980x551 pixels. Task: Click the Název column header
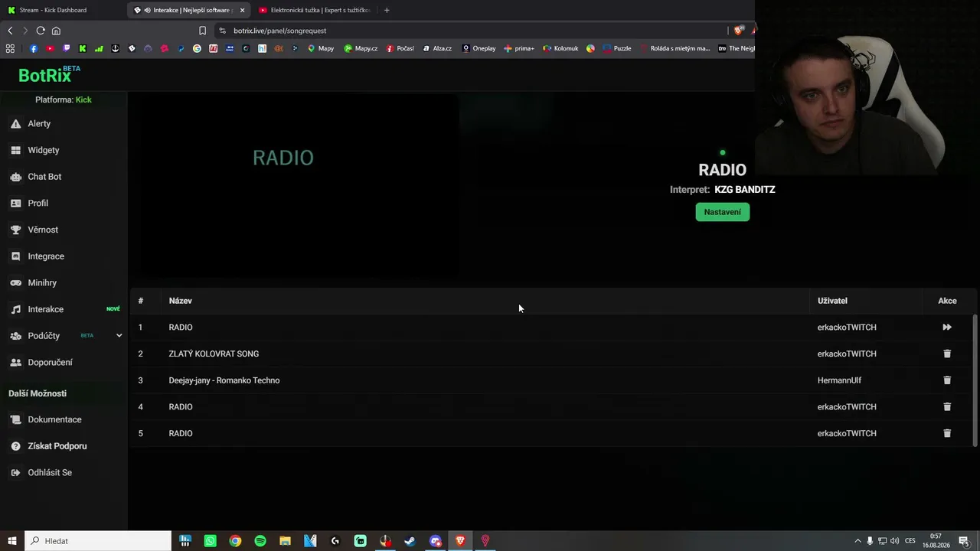point(181,301)
